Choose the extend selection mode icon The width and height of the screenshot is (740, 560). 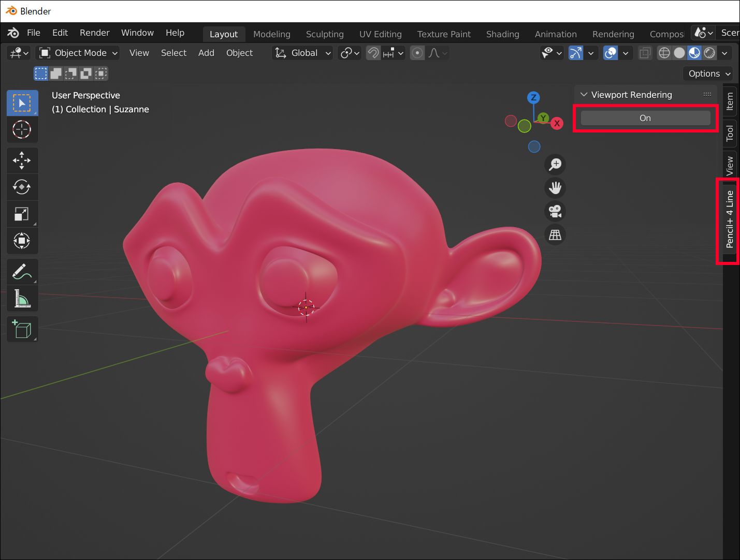click(x=56, y=73)
